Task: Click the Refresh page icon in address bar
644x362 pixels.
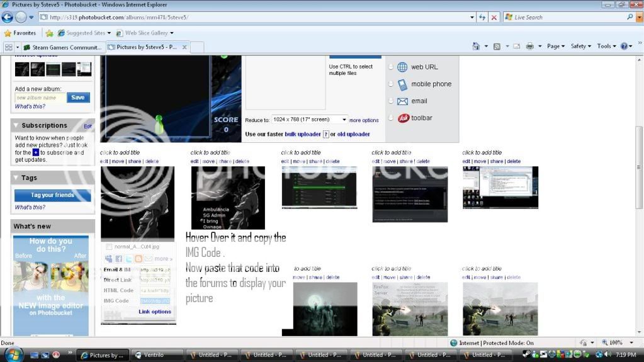Action: (482, 18)
